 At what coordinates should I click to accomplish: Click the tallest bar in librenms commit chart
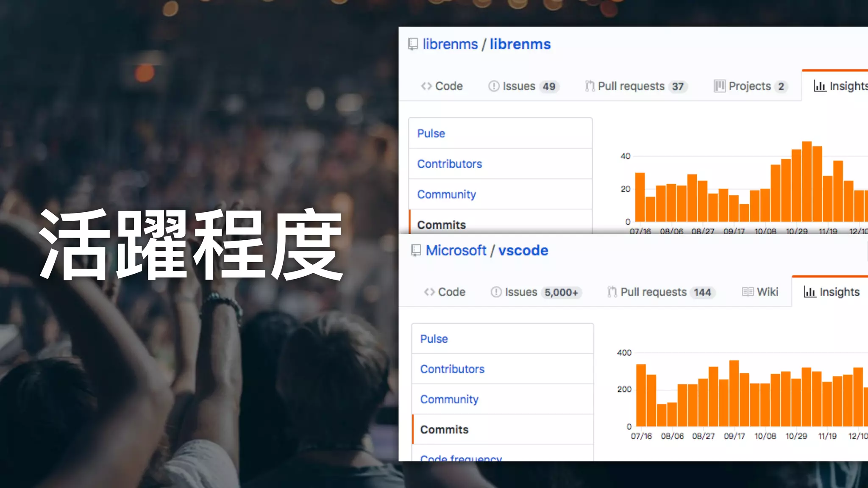[807, 181]
